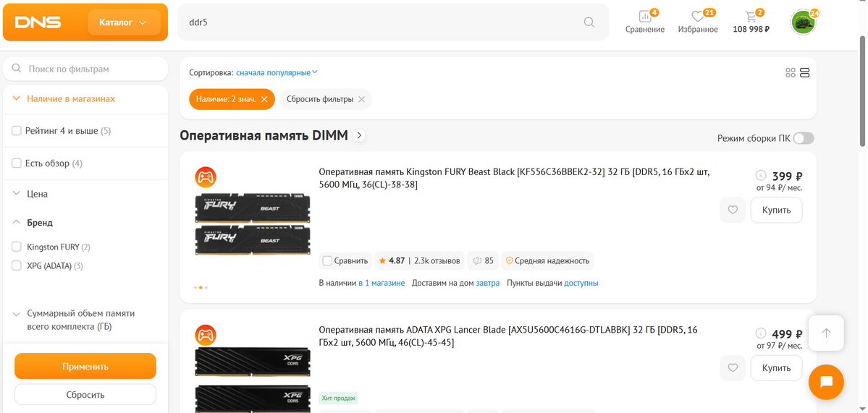
Task: Toggle Режим сборки ПК switch
Action: tap(804, 138)
